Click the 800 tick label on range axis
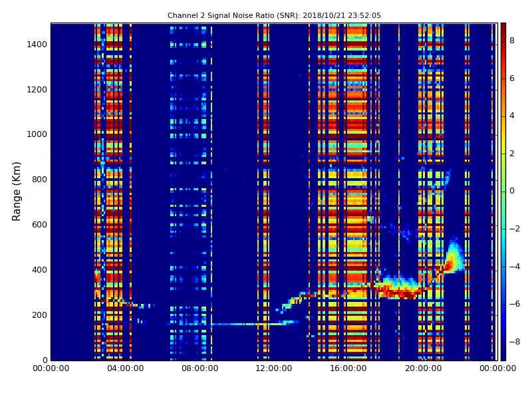This screenshot has height=399, width=532. (39, 180)
